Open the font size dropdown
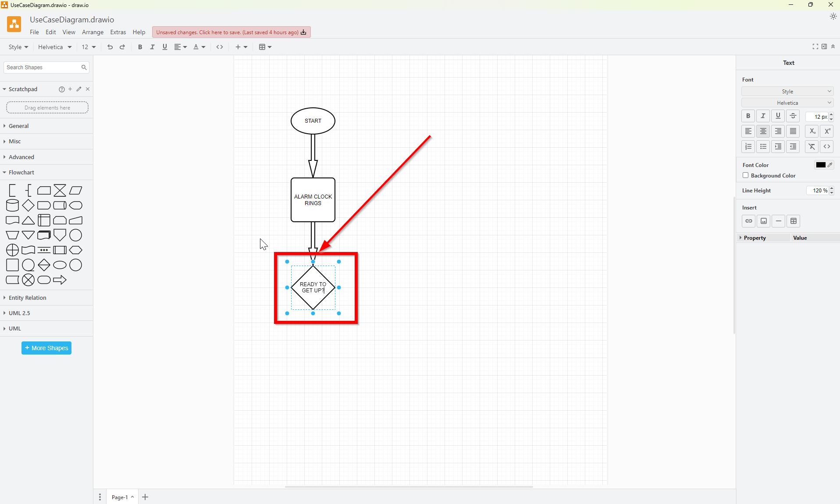 pos(89,47)
